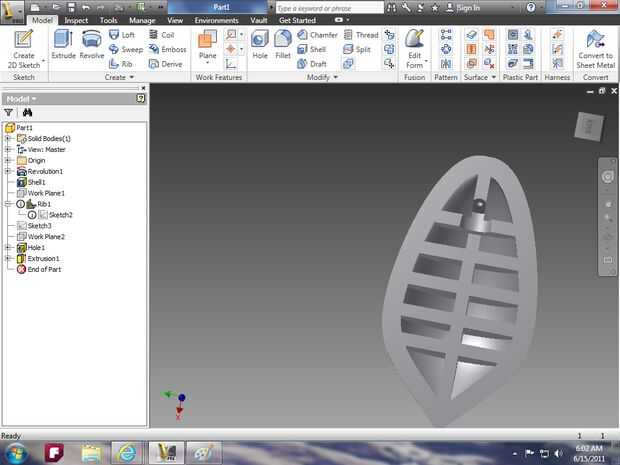The width and height of the screenshot is (620, 465).
Task: Select Extrusion1 in the model tree
Action: [42, 258]
